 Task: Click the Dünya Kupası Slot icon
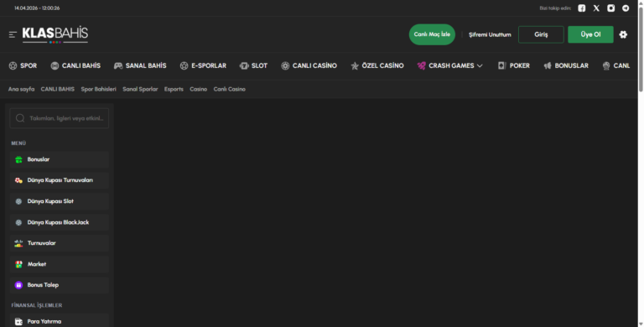pyautogui.click(x=18, y=202)
